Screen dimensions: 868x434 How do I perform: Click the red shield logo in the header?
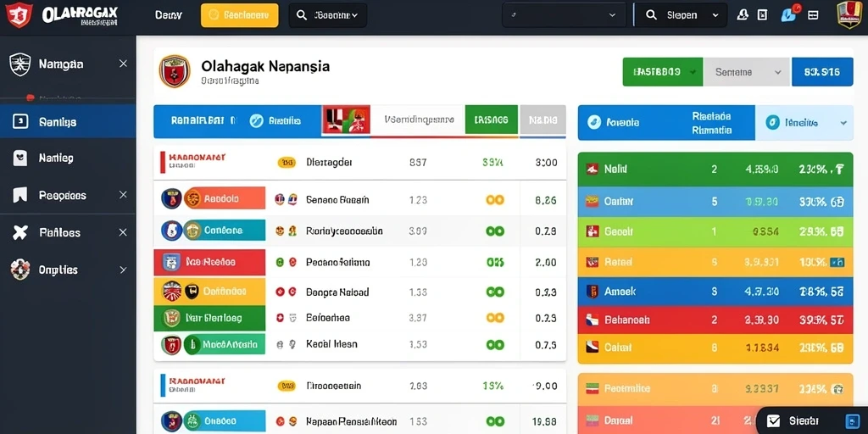click(19, 15)
